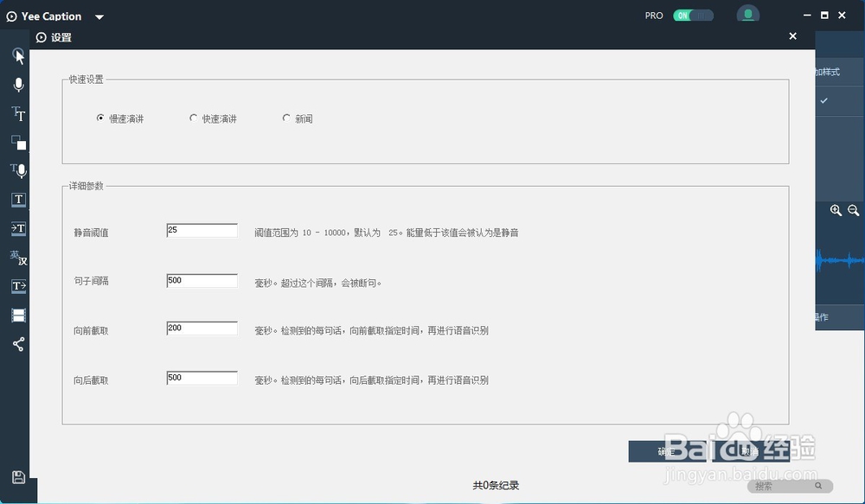Open the Yee Caption dropdown arrow
This screenshot has width=865, height=504.
point(99,17)
